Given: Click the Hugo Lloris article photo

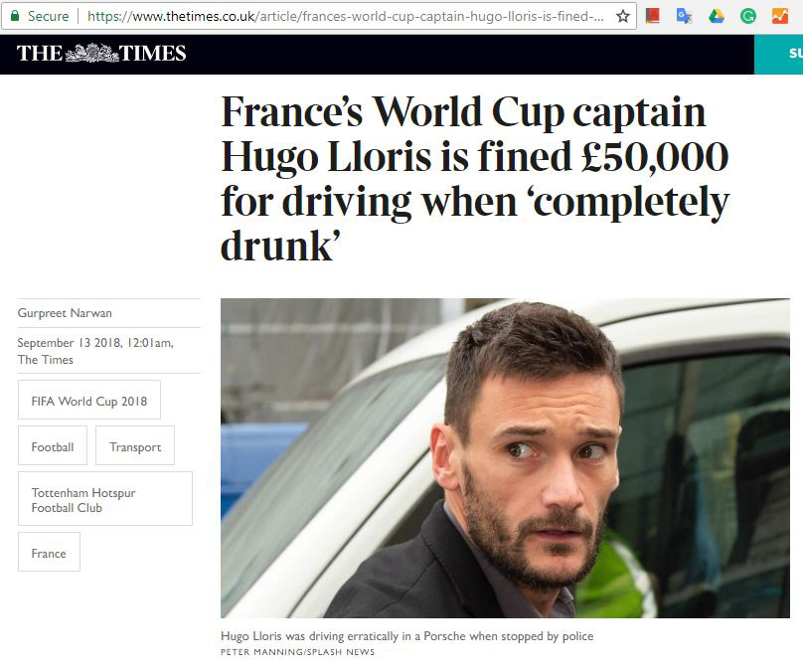Looking at the screenshot, I should click(505, 458).
